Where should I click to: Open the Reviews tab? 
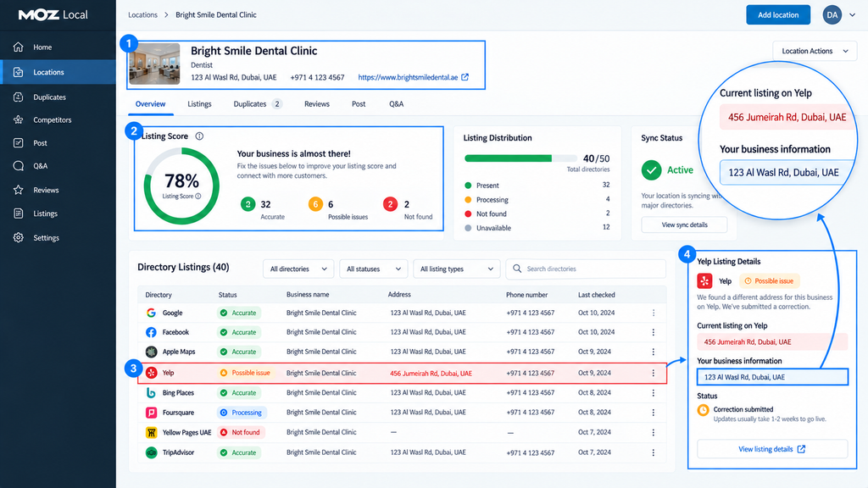coord(317,104)
